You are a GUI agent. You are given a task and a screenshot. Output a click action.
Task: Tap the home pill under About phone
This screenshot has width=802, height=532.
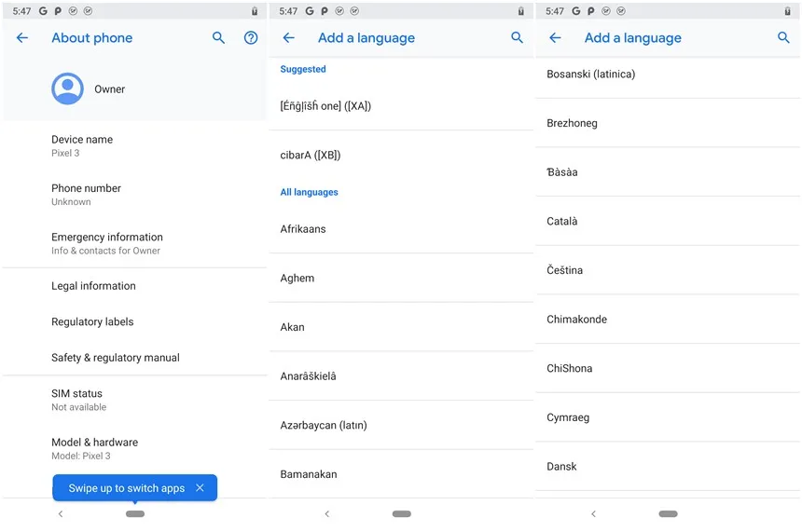135,513
